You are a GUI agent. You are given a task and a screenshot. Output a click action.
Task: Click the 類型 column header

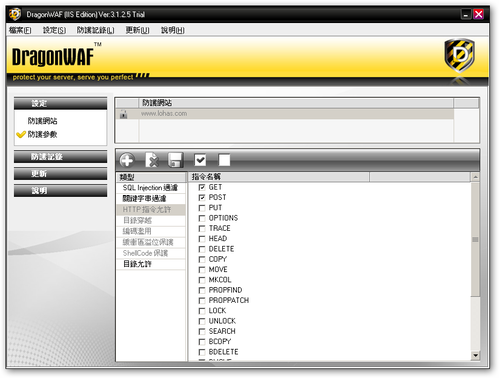pos(151,177)
